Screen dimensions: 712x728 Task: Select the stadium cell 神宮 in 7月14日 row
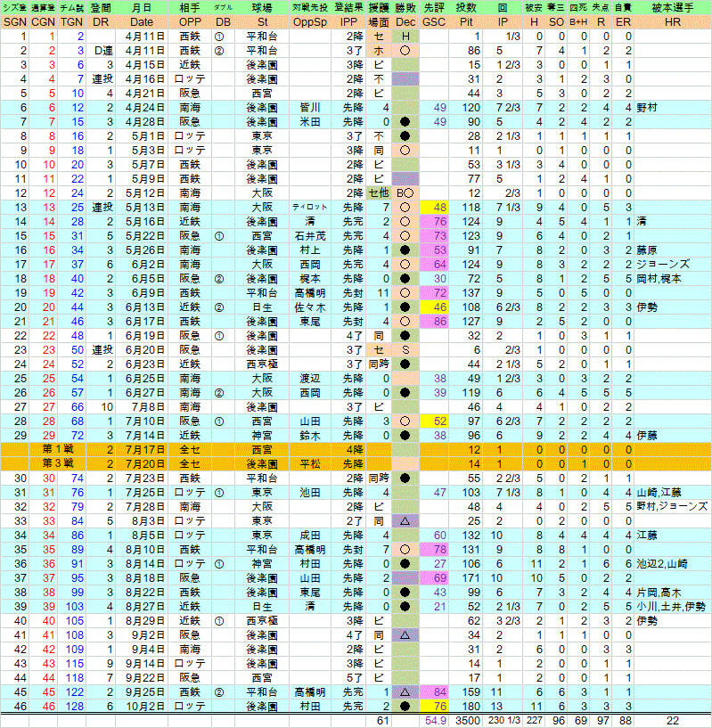click(262, 436)
